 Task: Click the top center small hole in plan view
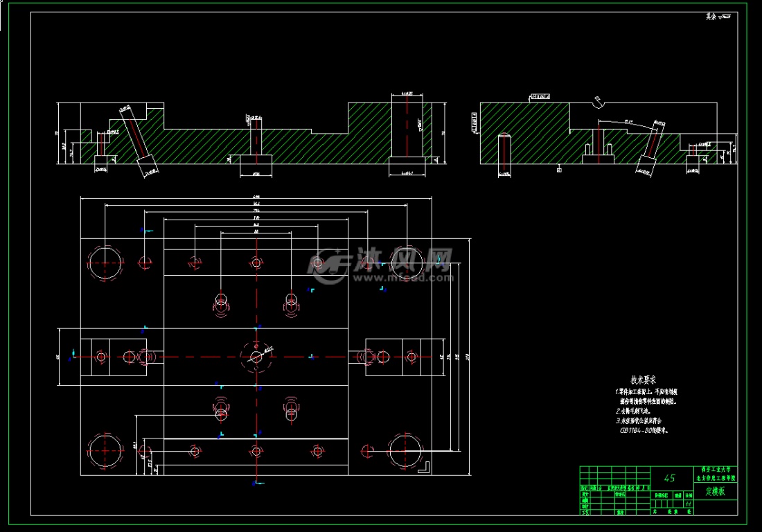(256, 262)
